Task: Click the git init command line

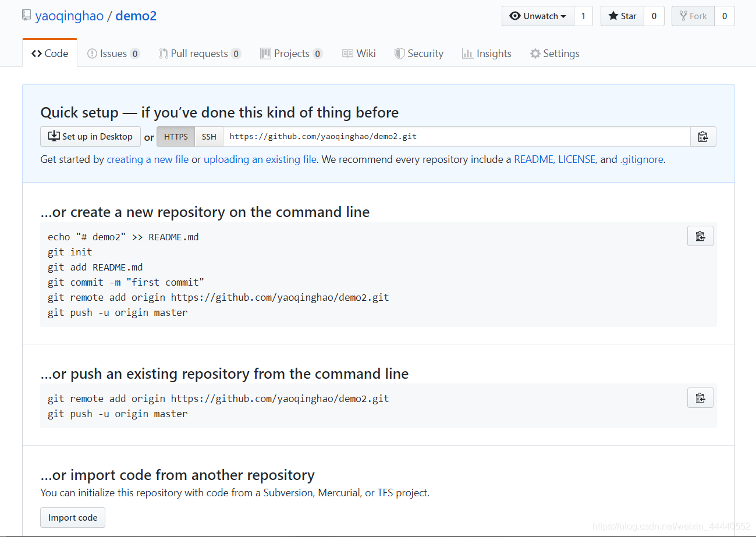Action: (70, 252)
